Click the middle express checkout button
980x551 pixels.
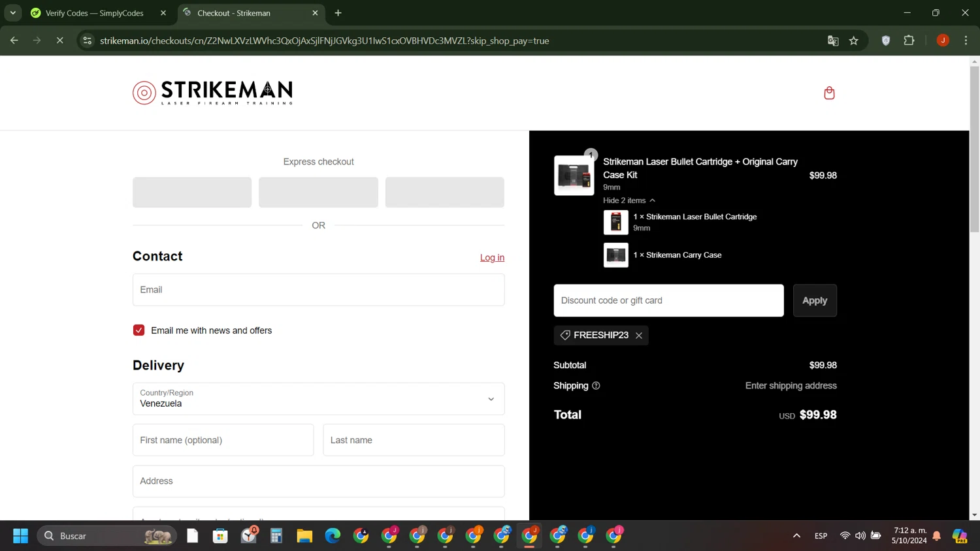click(318, 193)
